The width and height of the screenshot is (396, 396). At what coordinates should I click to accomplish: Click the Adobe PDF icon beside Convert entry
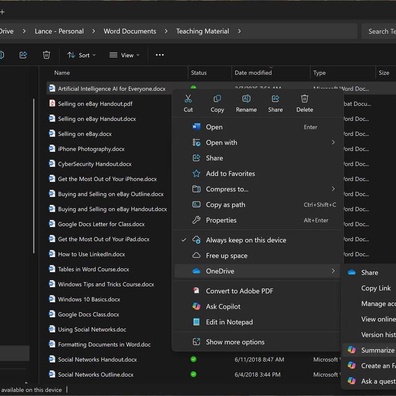pyautogui.click(x=196, y=291)
